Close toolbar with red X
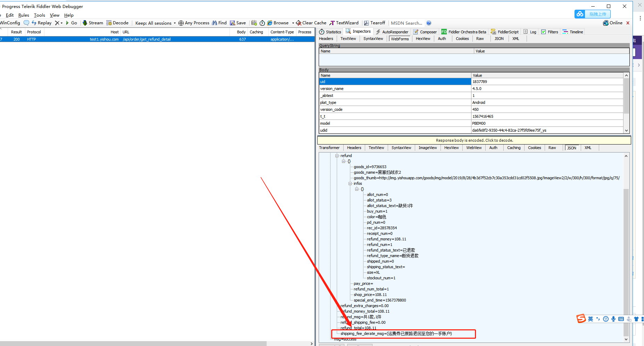This screenshot has width=644, height=346. 628,23
